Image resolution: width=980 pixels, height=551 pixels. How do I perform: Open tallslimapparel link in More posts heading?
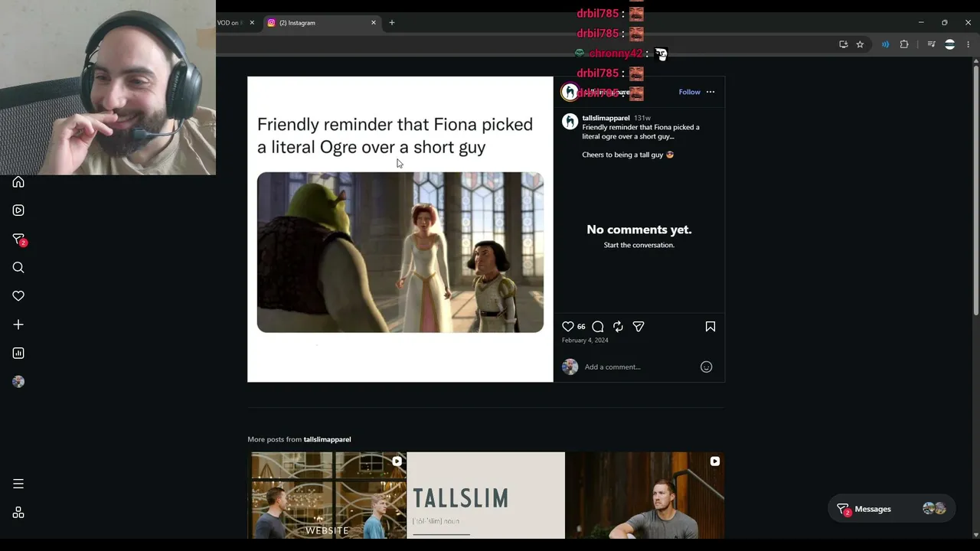[327, 439]
